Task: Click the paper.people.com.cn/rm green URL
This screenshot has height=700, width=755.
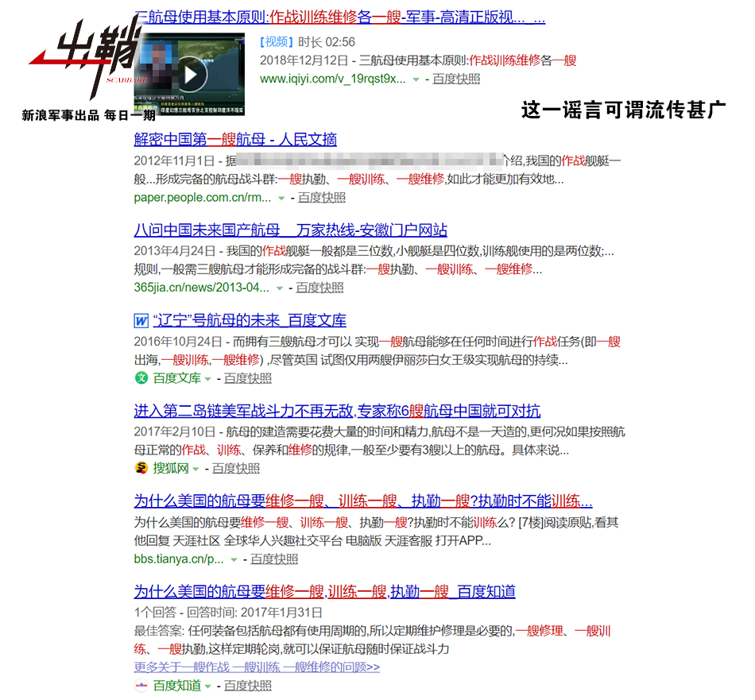Action: point(203,198)
